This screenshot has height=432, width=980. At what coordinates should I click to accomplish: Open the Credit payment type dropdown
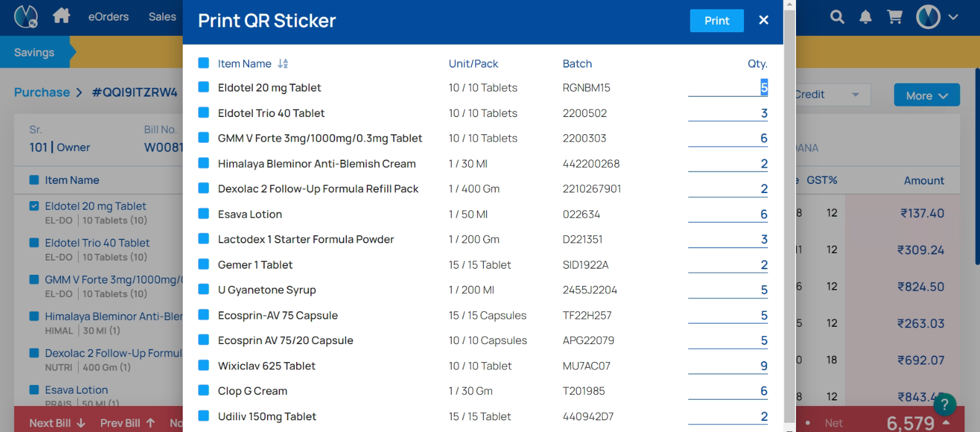(x=831, y=95)
